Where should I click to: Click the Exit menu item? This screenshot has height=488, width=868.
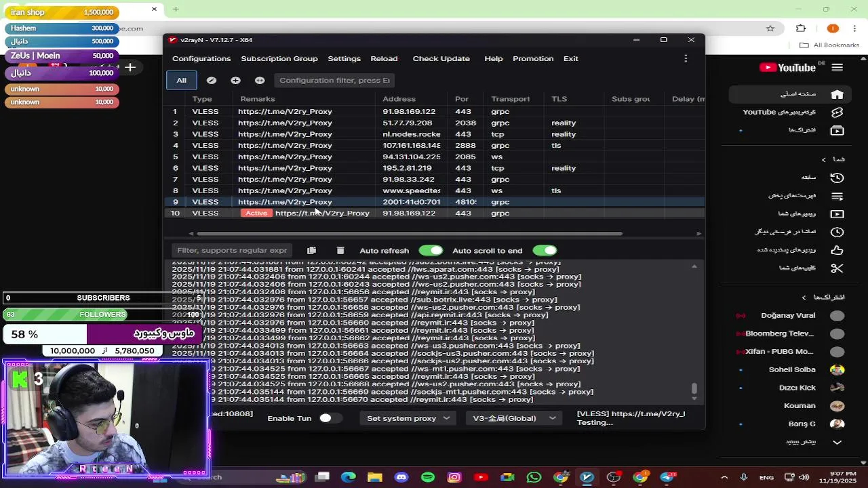570,58
